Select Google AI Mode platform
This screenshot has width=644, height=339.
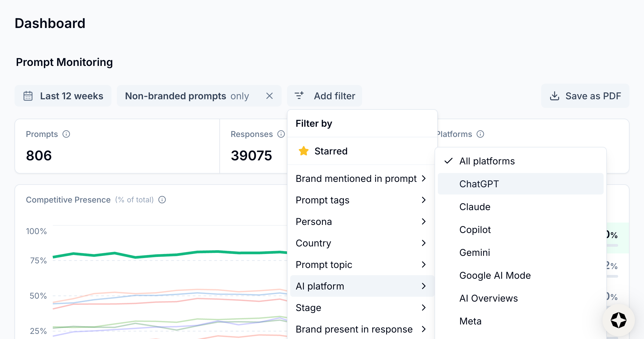tap(495, 276)
